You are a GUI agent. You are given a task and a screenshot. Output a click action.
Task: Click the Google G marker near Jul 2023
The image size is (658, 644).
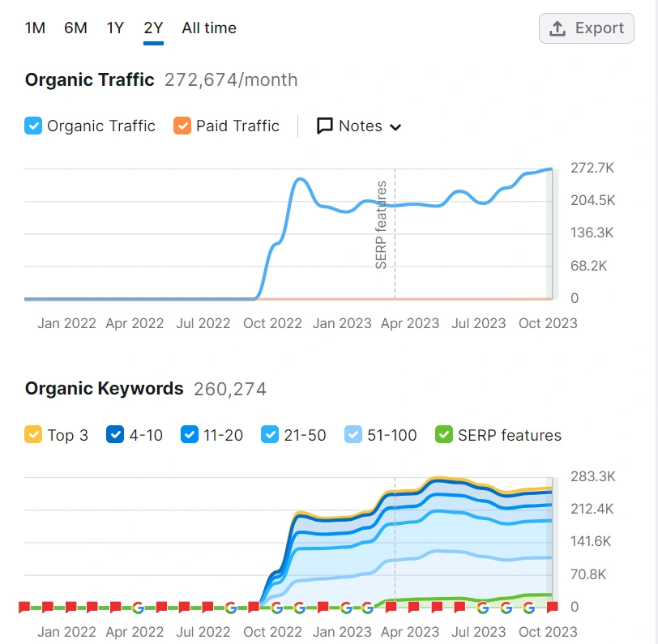tap(483, 607)
